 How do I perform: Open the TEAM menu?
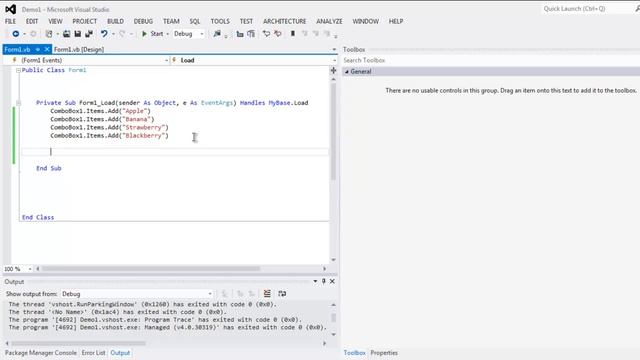click(x=171, y=21)
